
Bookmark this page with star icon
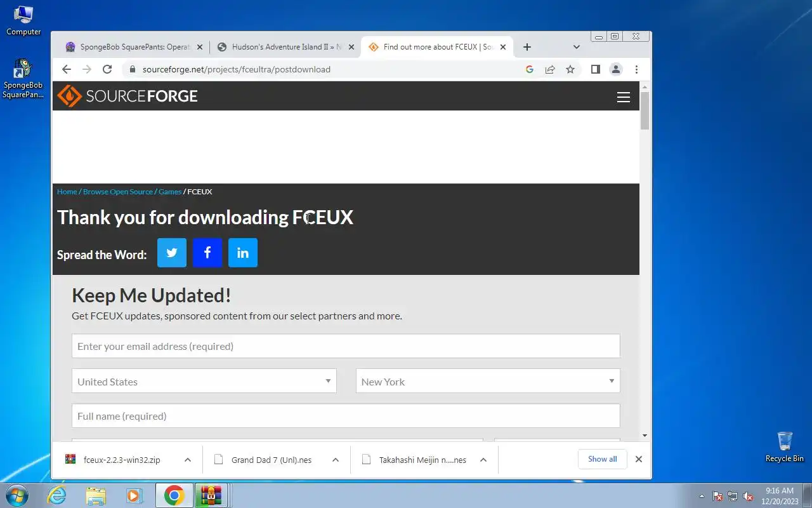(x=570, y=69)
